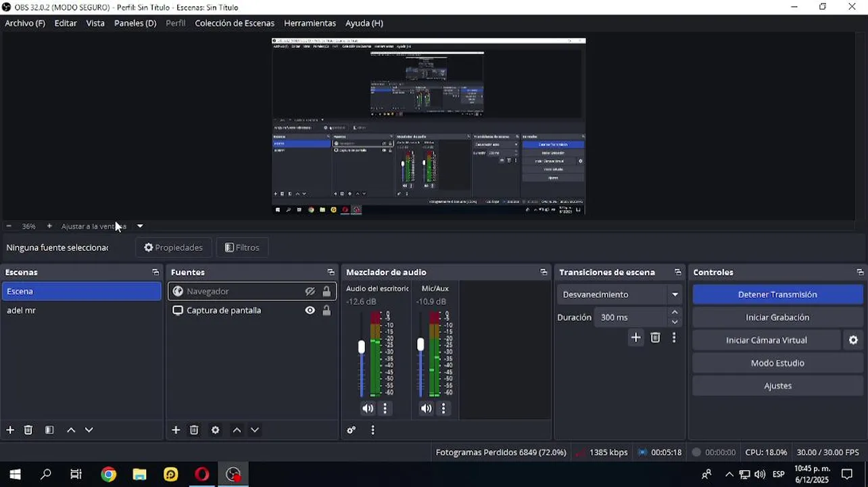
Task: Open Mic/Aux options three-dot menu
Action: click(x=443, y=409)
